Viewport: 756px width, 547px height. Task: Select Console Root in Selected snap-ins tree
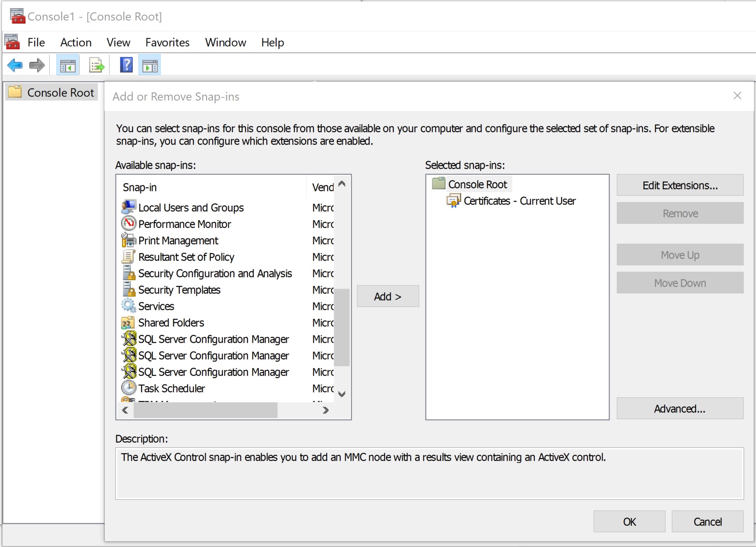pos(477,184)
